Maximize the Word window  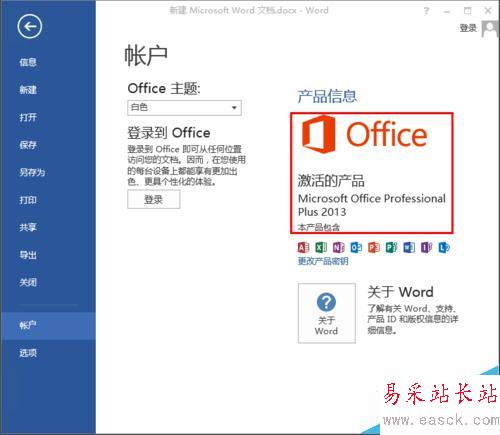click(x=467, y=11)
